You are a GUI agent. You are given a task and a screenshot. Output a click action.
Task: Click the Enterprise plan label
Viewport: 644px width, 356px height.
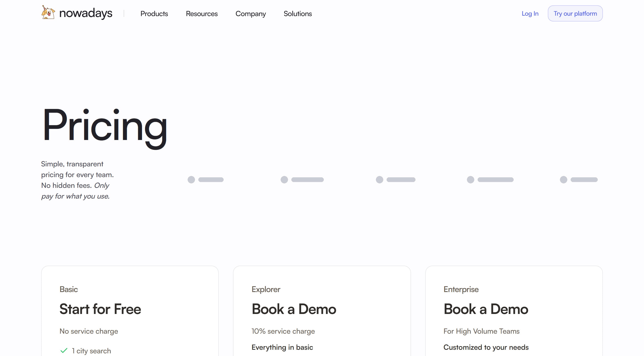pos(461,289)
